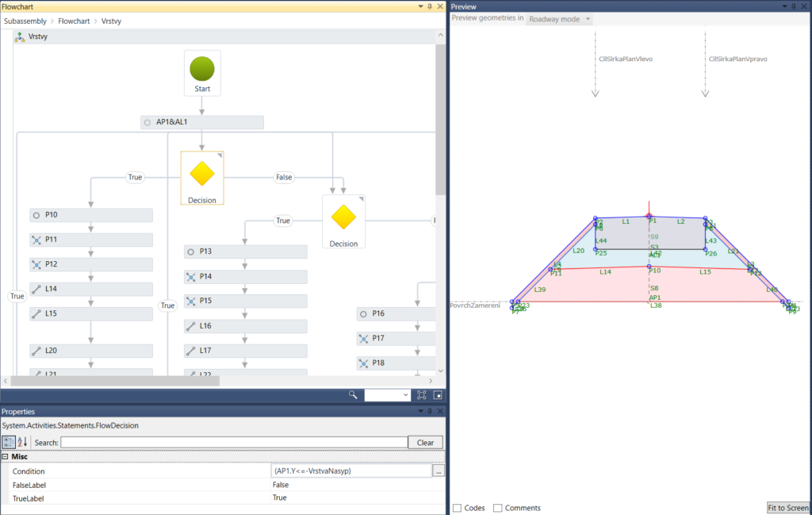Click the P16 point node icon
This screenshot has height=515, width=812.
point(363,314)
